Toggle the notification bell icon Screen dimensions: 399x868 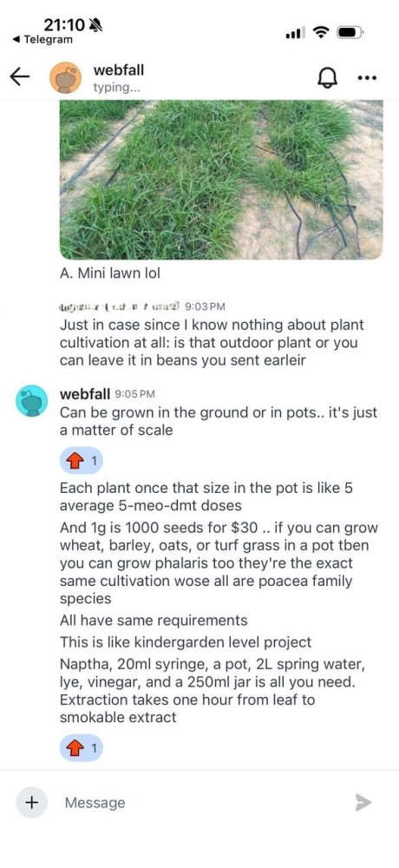[x=328, y=77]
